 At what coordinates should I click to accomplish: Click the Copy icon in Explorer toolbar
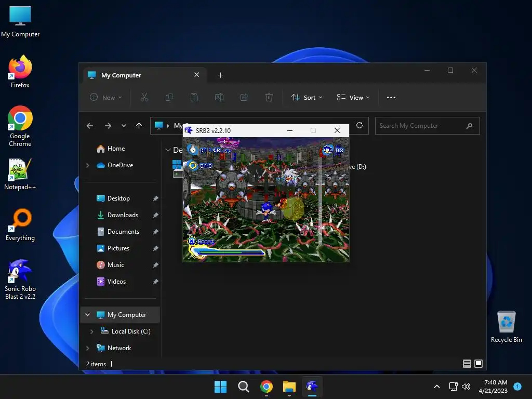[x=169, y=97]
